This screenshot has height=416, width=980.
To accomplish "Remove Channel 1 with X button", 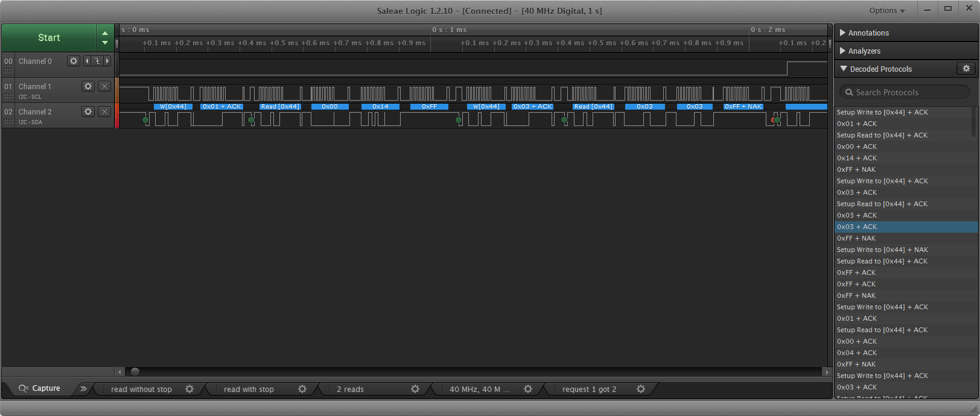I will (104, 86).
